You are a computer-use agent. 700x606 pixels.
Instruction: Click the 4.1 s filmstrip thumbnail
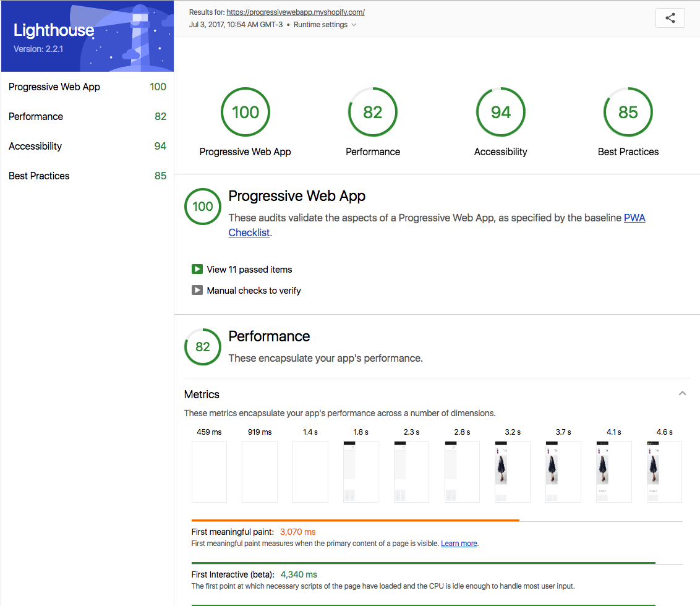pos(614,472)
